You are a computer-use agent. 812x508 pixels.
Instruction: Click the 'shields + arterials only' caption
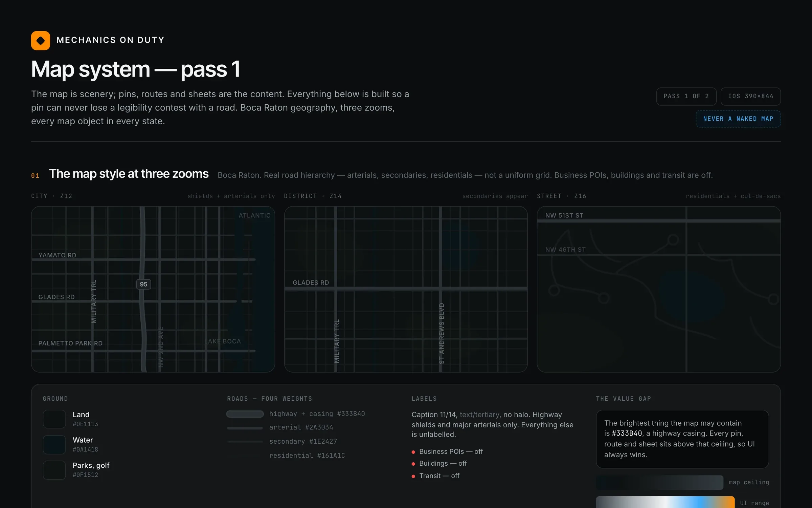tap(231, 196)
